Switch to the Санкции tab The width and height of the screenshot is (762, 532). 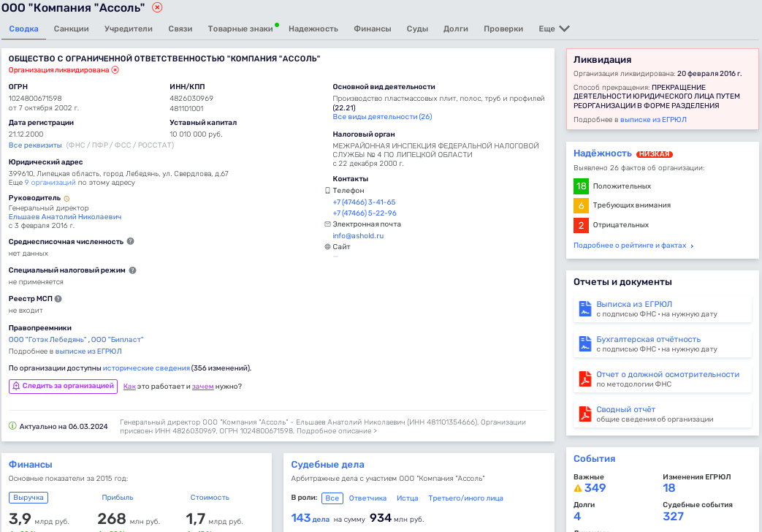(x=72, y=28)
